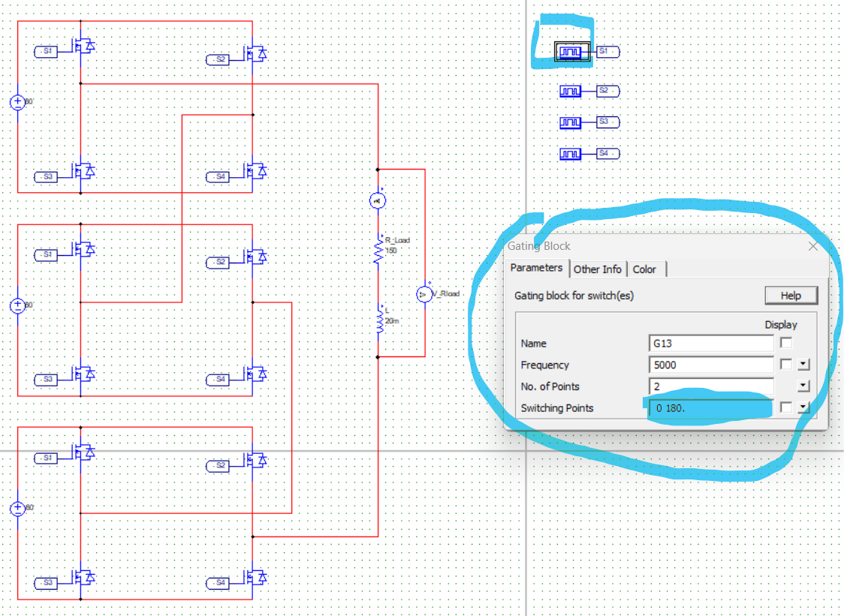Switch to the Color tab
844x616 pixels.
645,269
